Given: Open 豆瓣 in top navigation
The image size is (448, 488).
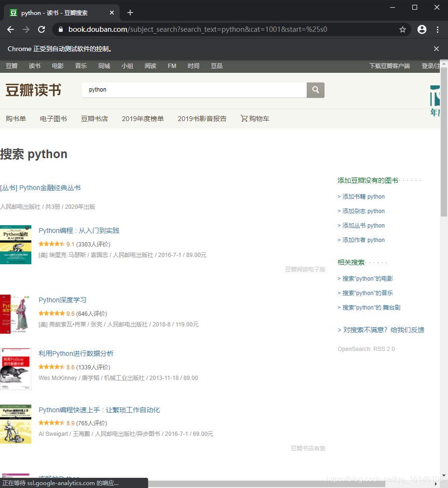Looking at the screenshot, I should (x=12, y=66).
